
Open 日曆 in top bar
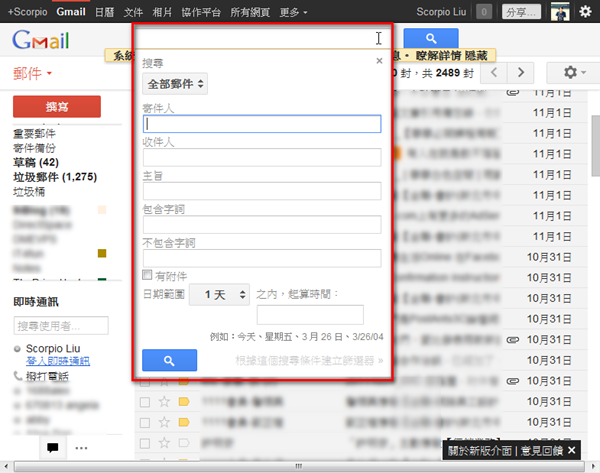click(104, 12)
